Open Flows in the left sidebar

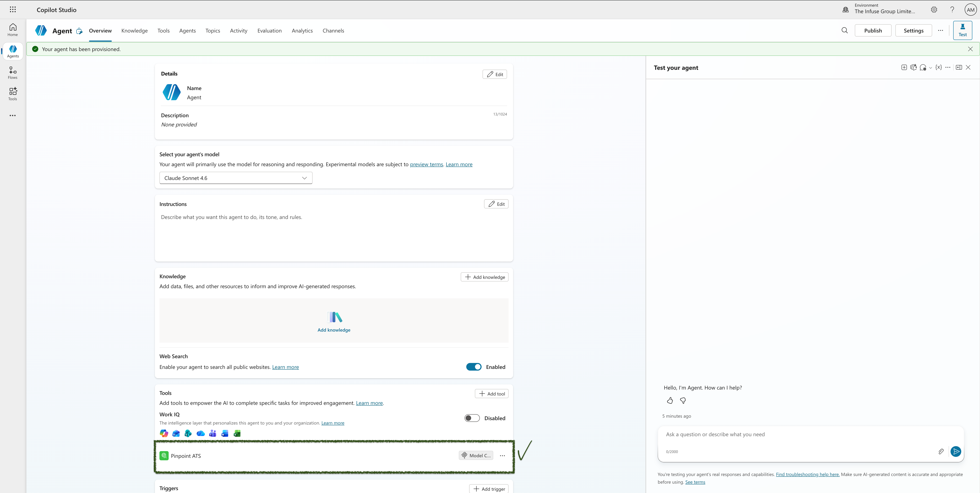coord(13,73)
